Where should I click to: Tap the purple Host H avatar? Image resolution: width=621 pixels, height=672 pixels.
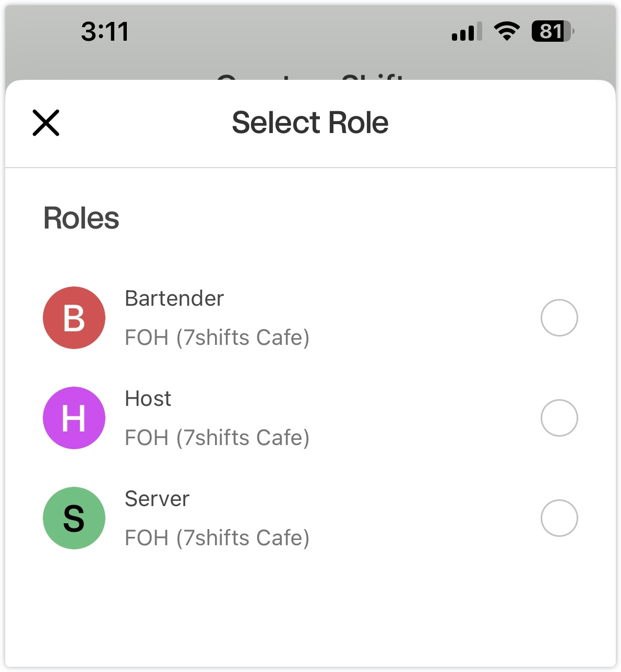(74, 418)
